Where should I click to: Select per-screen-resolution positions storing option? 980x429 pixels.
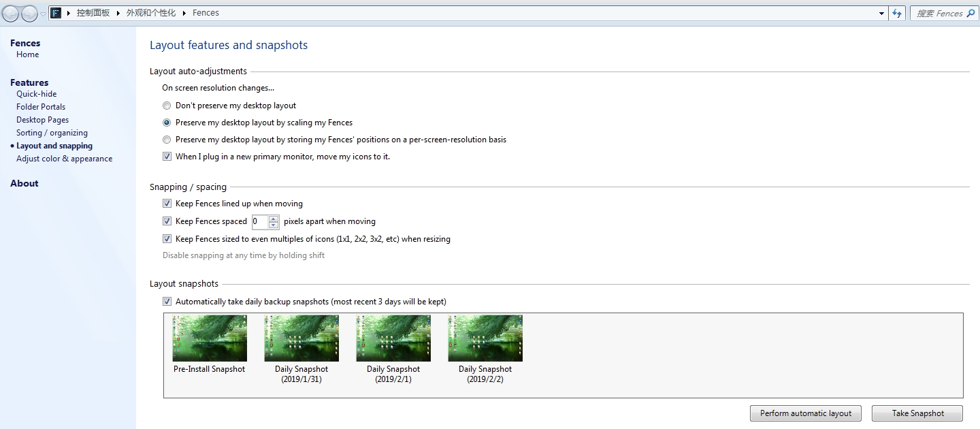[x=167, y=140]
